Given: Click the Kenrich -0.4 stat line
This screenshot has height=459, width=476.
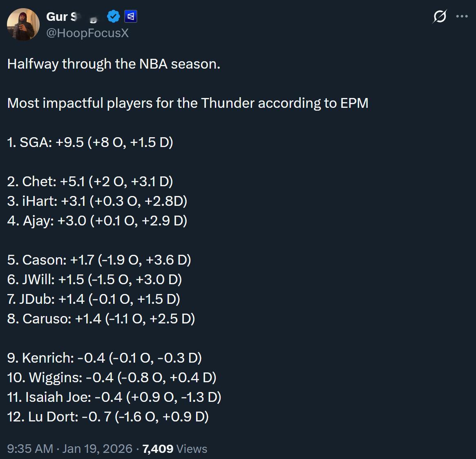Looking at the screenshot, I should pos(104,358).
